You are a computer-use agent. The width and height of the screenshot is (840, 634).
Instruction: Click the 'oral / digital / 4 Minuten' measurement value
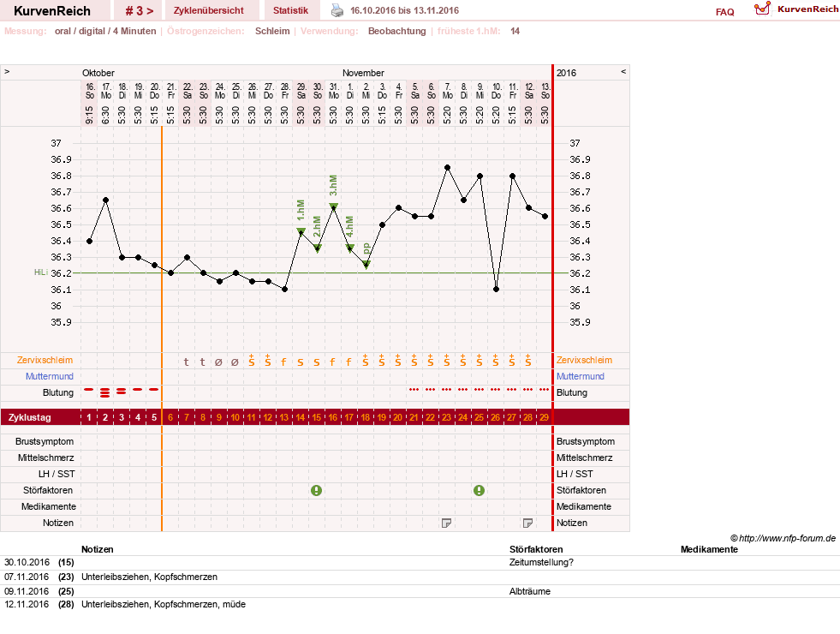105,31
